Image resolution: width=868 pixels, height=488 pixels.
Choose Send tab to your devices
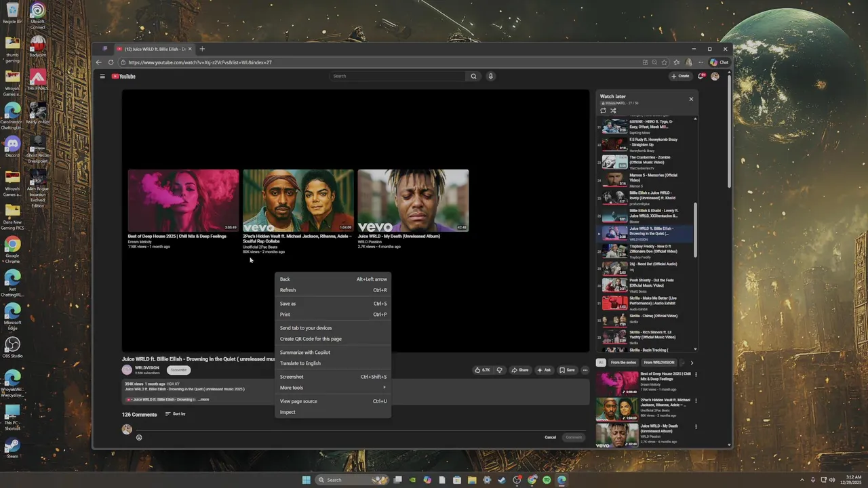click(333, 328)
